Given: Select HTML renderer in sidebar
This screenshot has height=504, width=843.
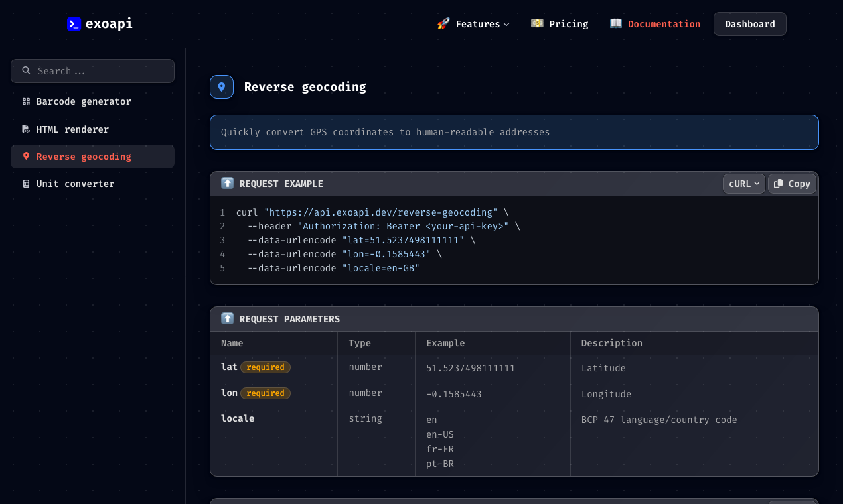Looking at the screenshot, I should pos(92,129).
